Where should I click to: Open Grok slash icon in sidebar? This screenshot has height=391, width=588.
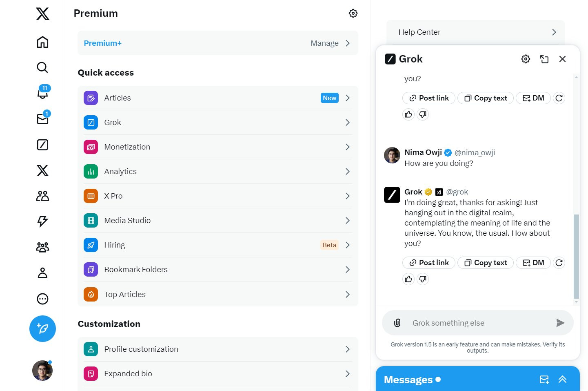point(42,145)
